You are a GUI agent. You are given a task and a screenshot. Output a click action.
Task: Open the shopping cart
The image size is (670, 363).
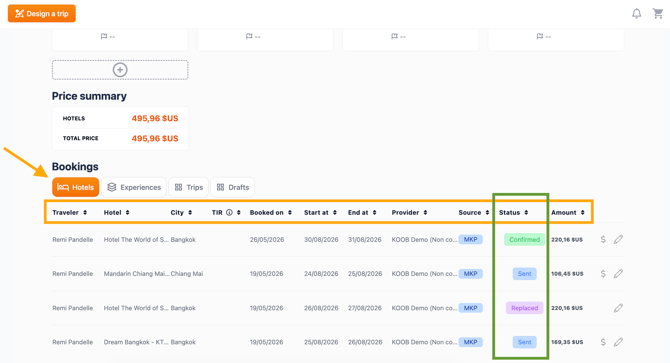click(658, 14)
